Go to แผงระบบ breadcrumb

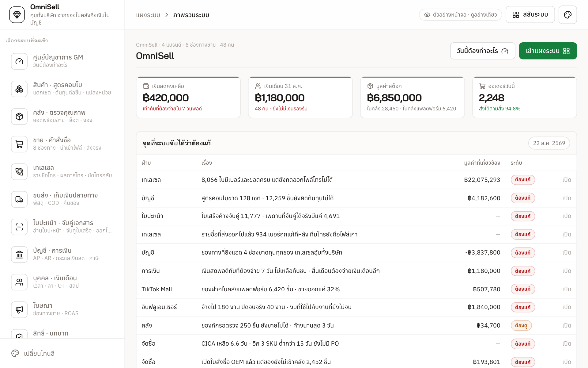pos(148,15)
